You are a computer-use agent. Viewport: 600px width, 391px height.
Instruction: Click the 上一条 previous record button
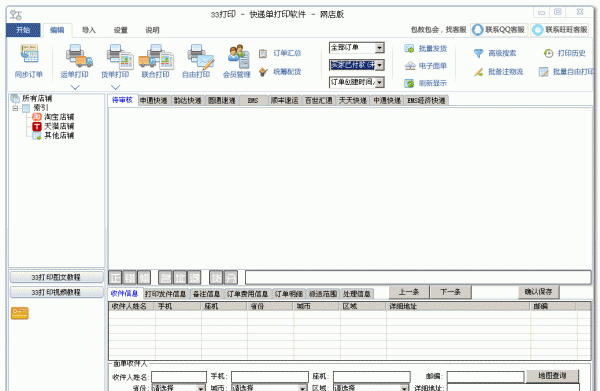[409, 292]
